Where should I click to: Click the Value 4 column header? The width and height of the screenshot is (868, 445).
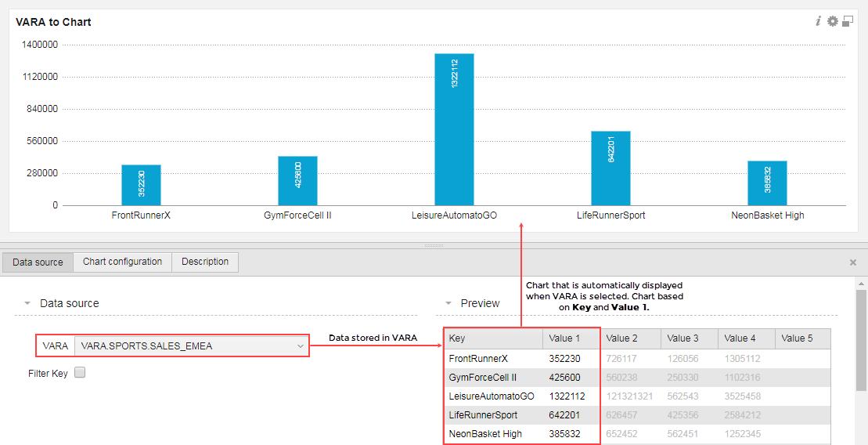(x=747, y=338)
